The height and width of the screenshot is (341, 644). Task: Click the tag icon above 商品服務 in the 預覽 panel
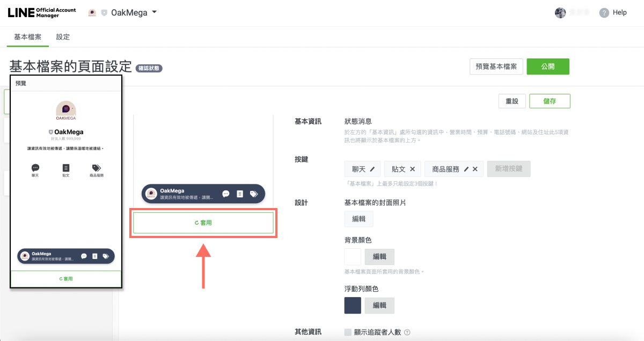tap(97, 168)
